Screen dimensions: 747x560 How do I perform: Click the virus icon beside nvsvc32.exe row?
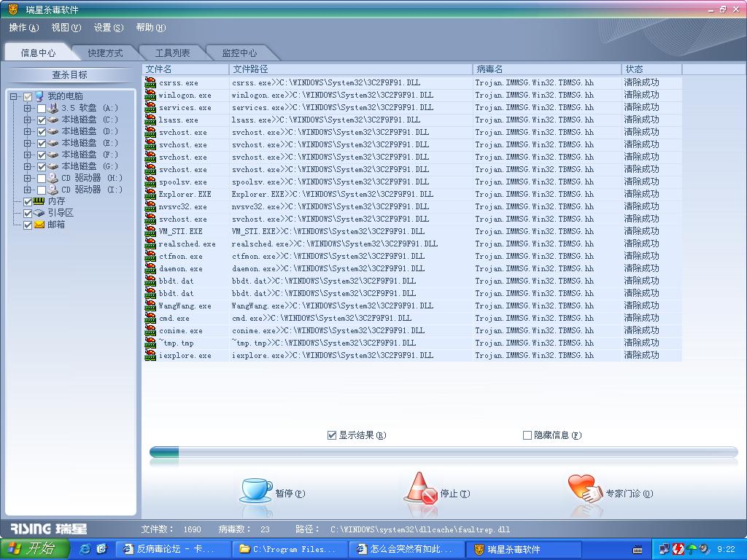[x=150, y=206]
